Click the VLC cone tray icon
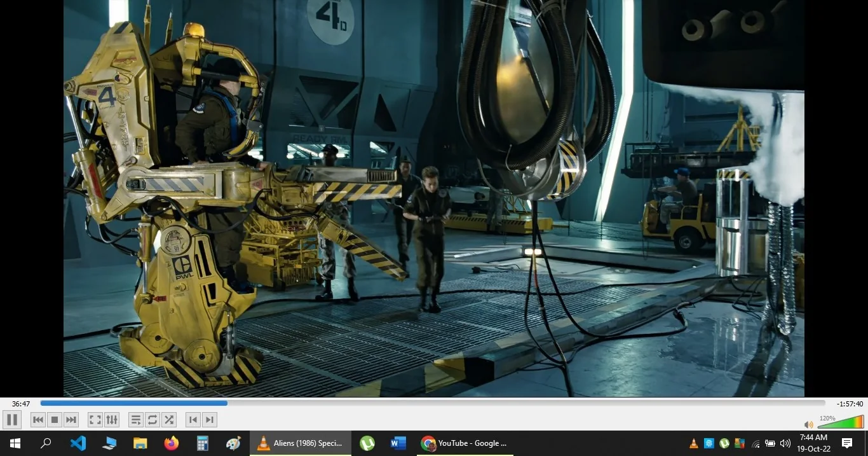This screenshot has height=456, width=868. pyautogui.click(x=694, y=443)
